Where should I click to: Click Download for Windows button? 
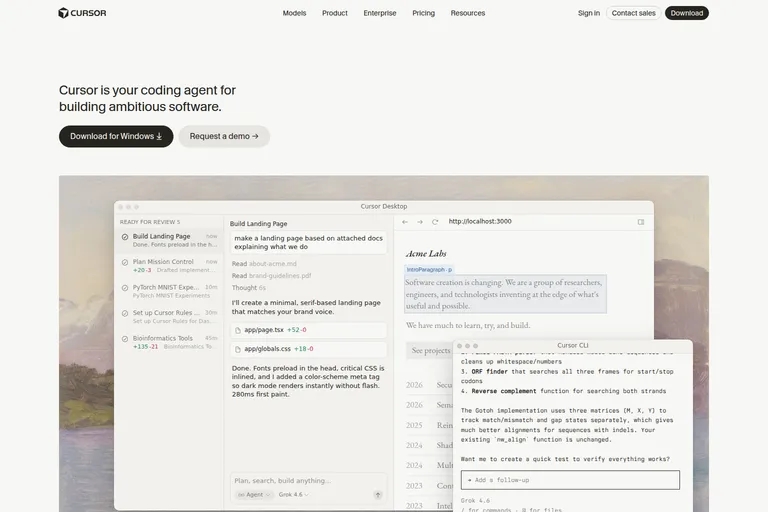[x=116, y=136]
